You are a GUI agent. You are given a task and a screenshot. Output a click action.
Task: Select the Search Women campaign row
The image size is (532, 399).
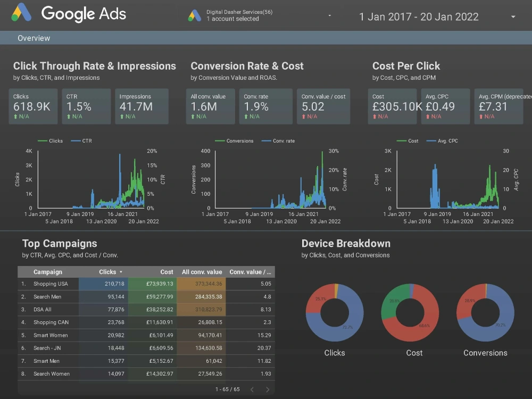(x=146, y=374)
